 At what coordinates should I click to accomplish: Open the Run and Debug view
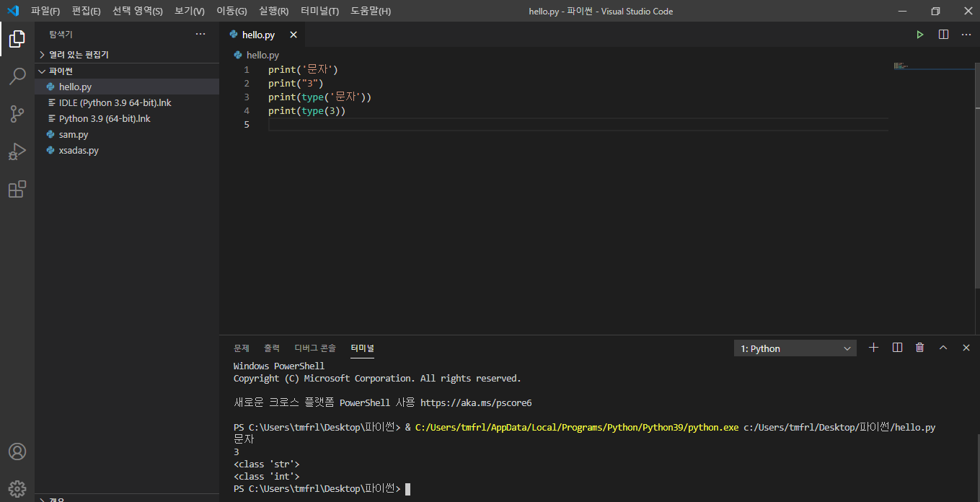[17, 151]
